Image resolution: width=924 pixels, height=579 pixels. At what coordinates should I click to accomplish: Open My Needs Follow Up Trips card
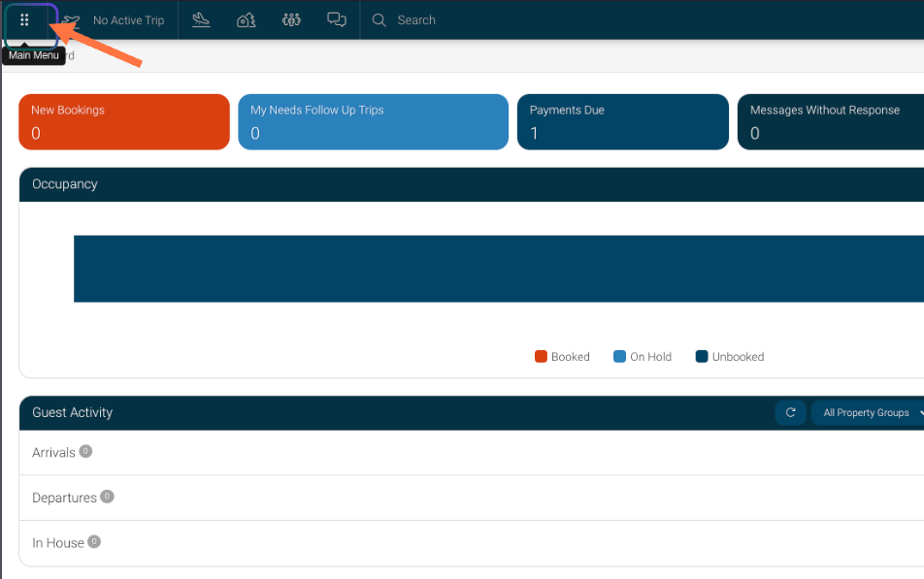pyautogui.click(x=373, y=122)
